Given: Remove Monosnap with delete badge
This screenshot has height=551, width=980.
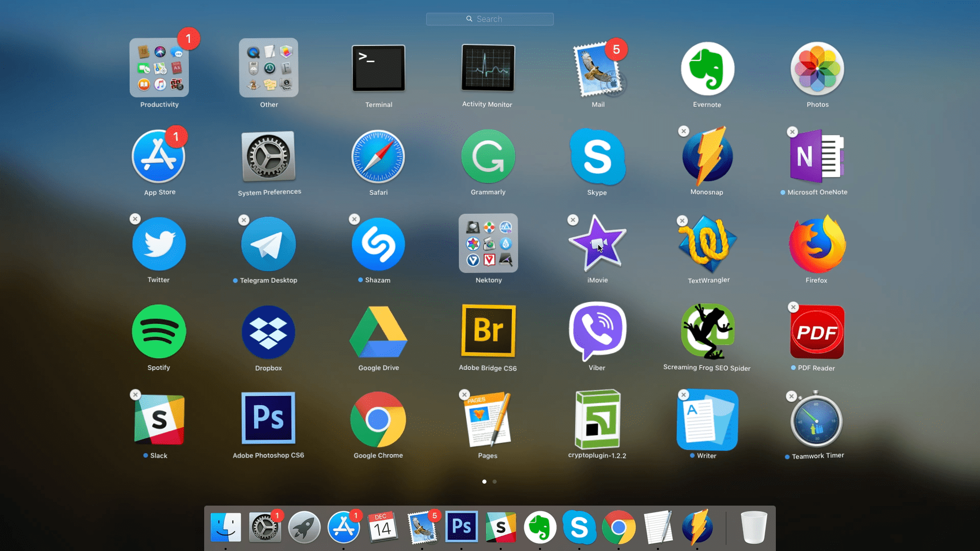Looking at the screenshot, I should 683,132.
